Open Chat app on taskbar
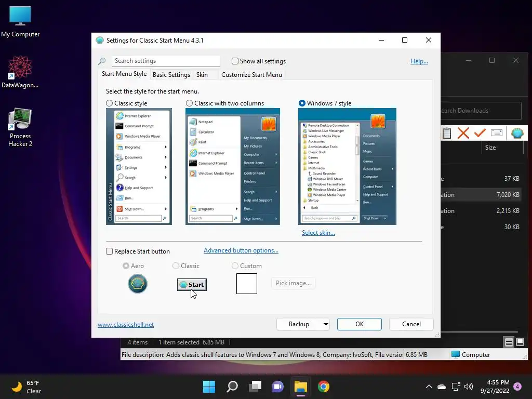532x399 pixels. point(277,387)
